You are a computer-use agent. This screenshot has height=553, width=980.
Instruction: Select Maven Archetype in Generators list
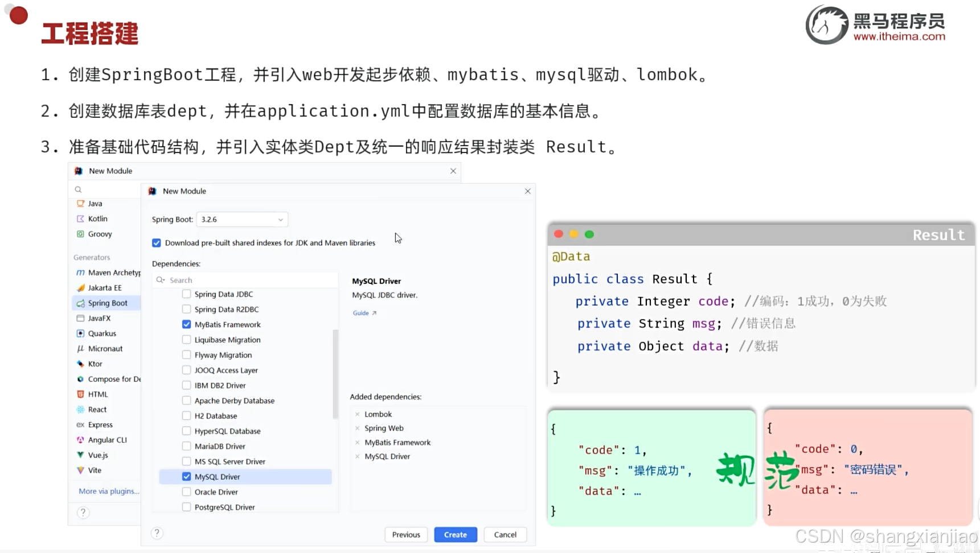click(106, 273)
